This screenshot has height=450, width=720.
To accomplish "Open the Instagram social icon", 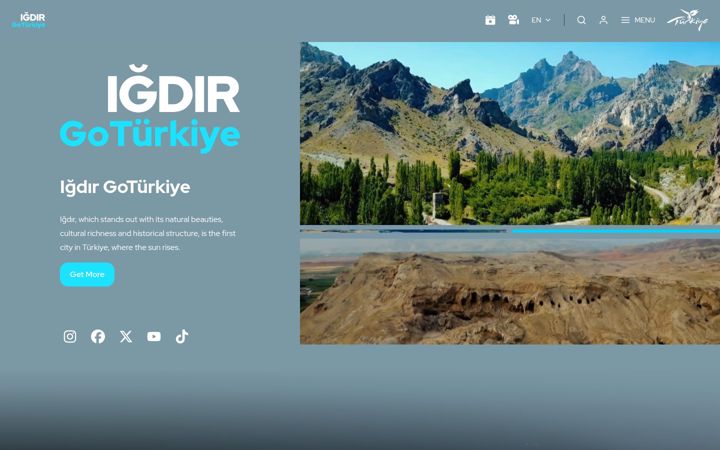I will point(70,337).
